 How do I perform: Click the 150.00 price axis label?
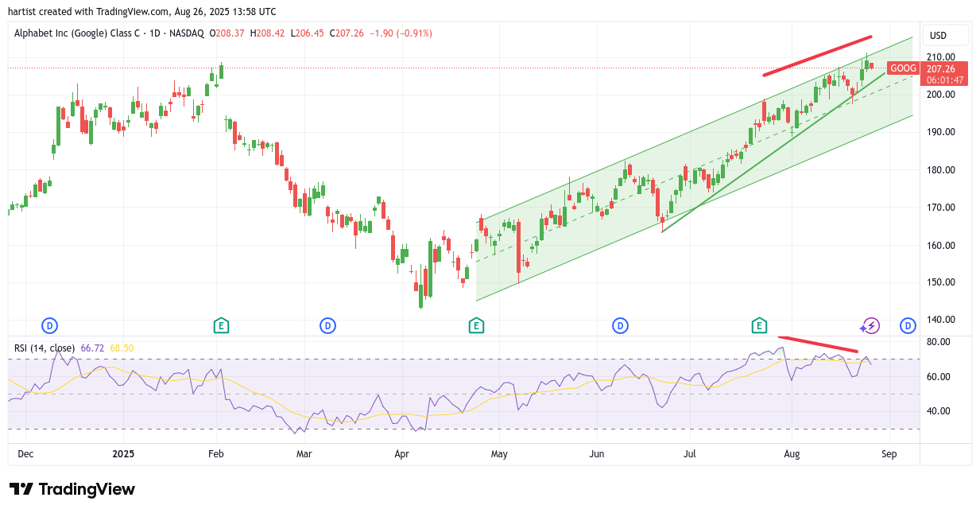coord(941,282)
